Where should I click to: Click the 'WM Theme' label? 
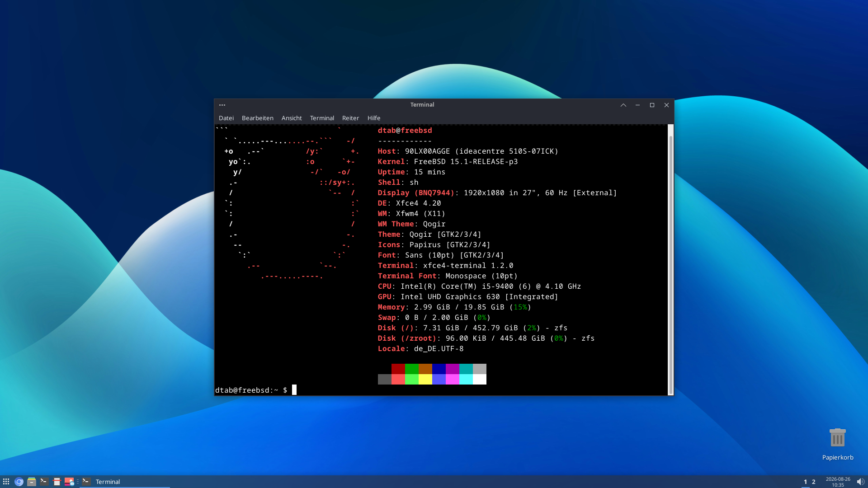pyautogui.click(x=396, y=224)
